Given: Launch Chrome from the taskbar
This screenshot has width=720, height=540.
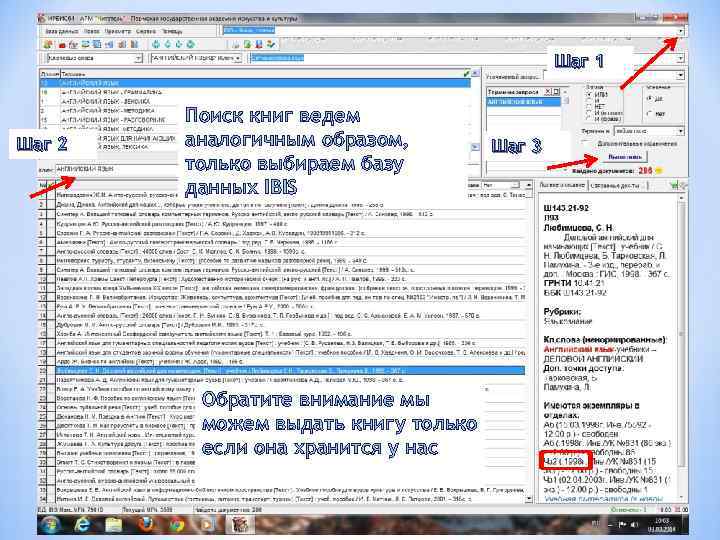Looking at the screenshot, I should click(177, 524).
